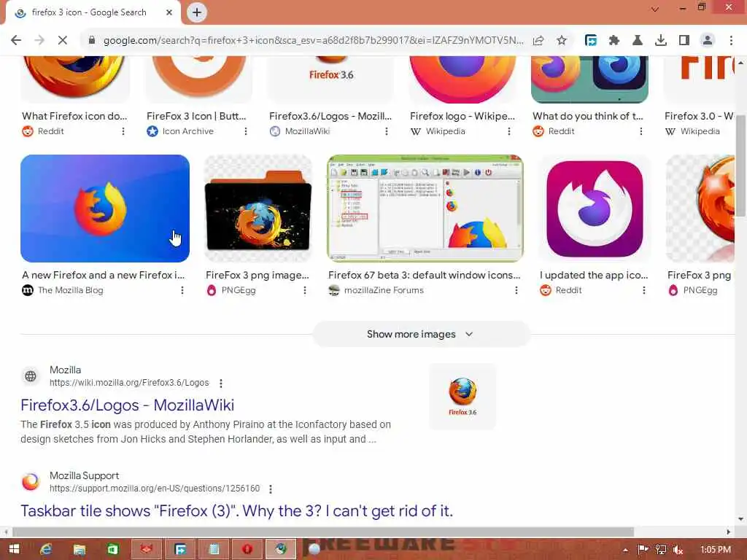Click The Mozilla Blog source label

[71, 290]
